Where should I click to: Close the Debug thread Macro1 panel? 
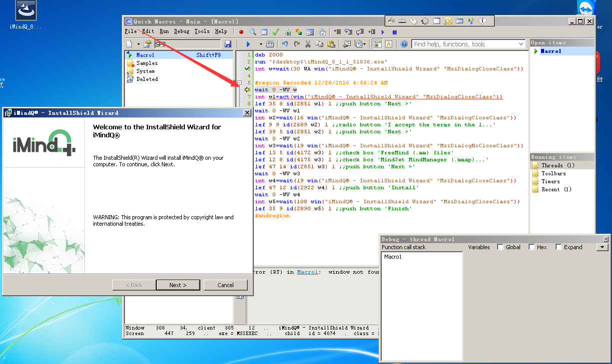[x=606, y=239]
